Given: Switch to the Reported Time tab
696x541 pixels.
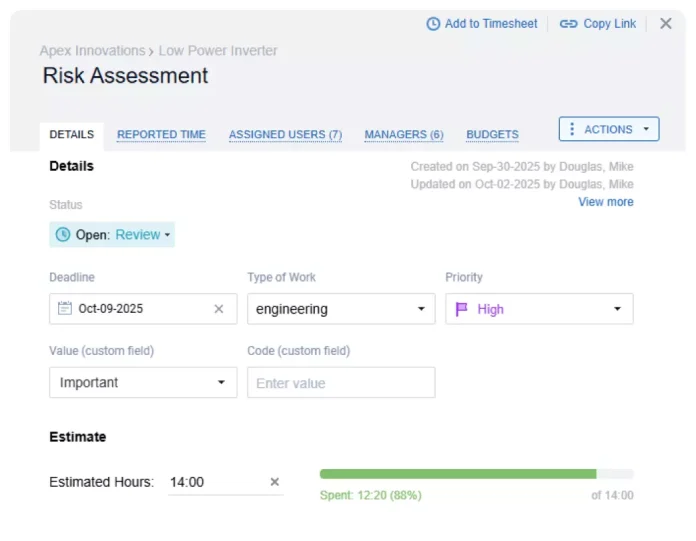Looking at the screenshot, I should point(161,134).
